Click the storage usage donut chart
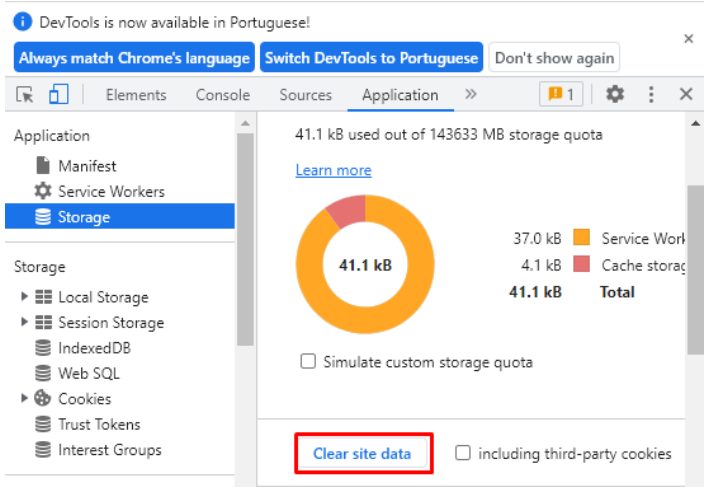 (365, 264)
